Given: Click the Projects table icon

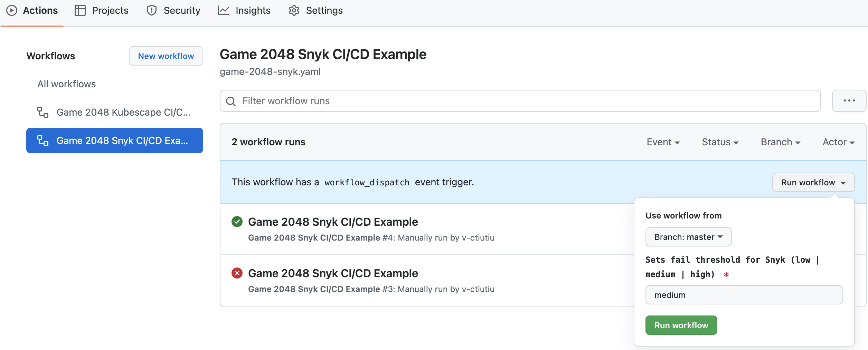Looking at the screenshot, I should click(80, 10).
